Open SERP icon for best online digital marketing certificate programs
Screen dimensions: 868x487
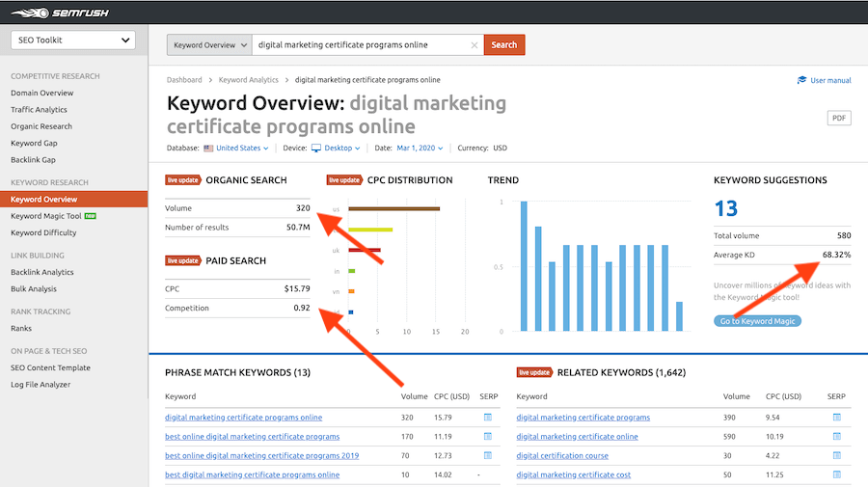(488, 436)
